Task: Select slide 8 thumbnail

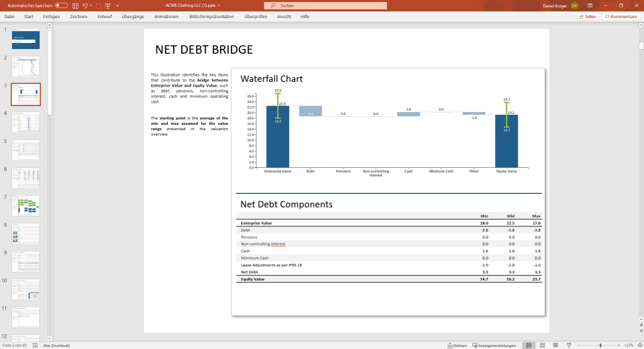Action: (26, 234)
